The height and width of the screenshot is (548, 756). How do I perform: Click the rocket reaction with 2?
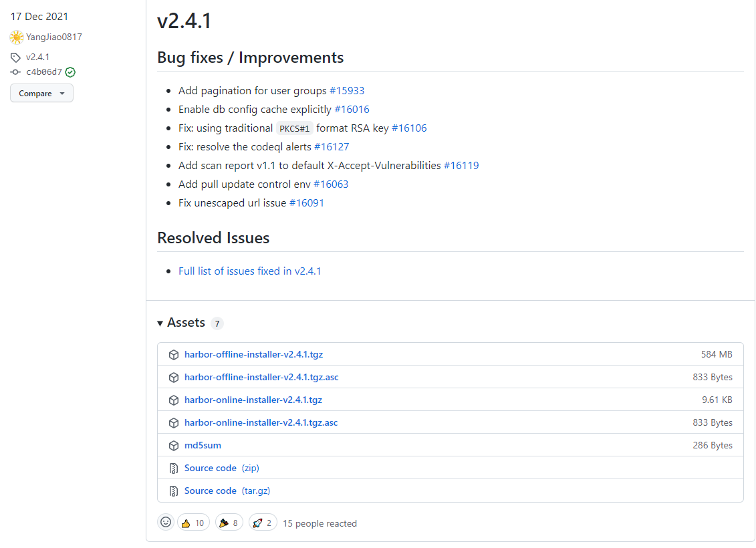[263, 523]
